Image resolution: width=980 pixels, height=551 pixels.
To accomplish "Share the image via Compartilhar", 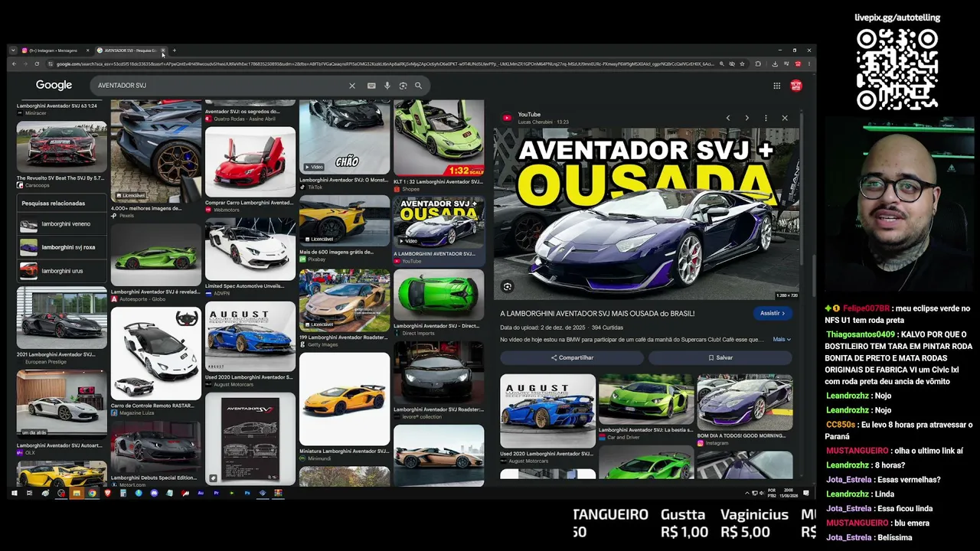I will [x=572, y=357].
